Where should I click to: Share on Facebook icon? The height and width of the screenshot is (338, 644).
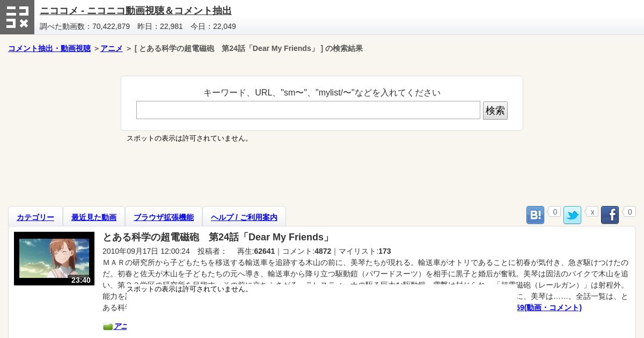pyautogui.click(x=610, y=215)
